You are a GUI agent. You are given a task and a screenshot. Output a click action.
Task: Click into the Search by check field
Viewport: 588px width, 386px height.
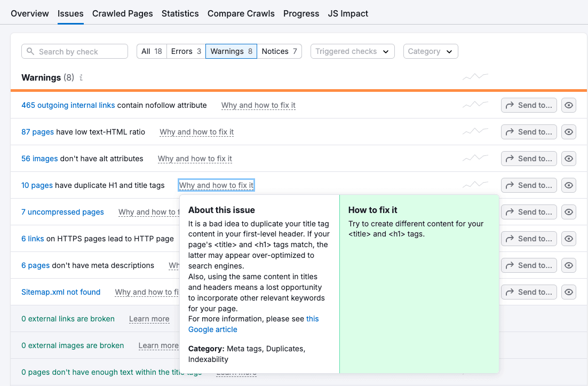[x=80, y=52]
